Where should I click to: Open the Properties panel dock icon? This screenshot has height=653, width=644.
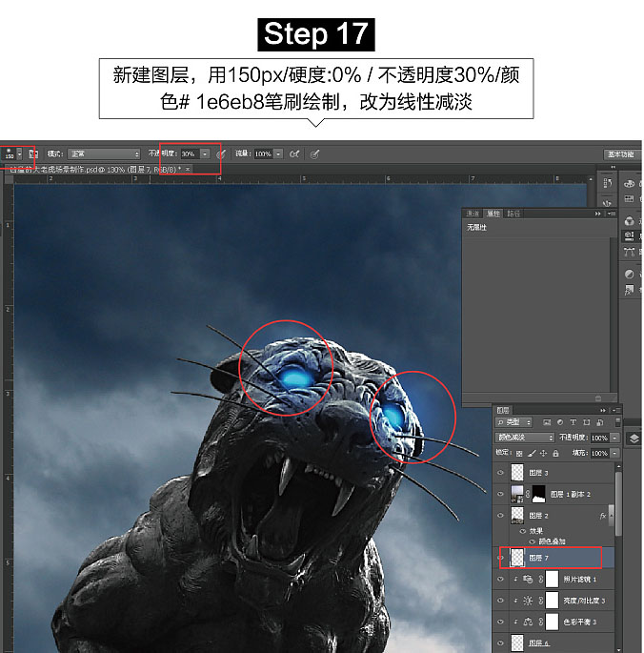(x=630, y=236)
